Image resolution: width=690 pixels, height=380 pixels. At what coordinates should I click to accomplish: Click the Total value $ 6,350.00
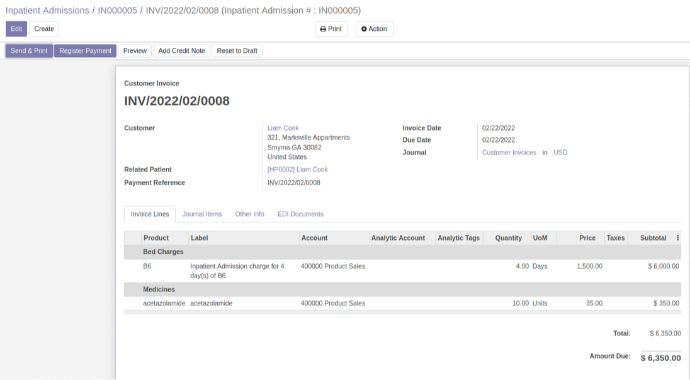pyautogui.click(x=665, y=333)
